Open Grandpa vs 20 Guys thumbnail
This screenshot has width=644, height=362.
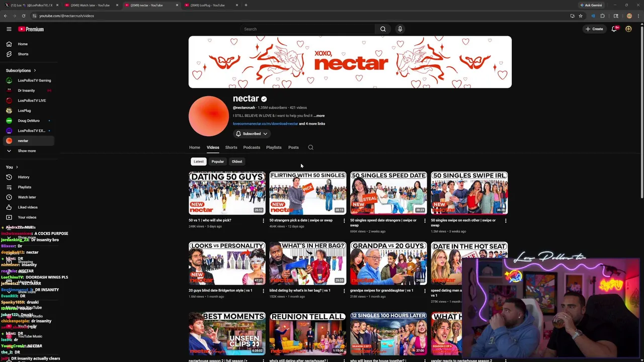pos(388,263)
